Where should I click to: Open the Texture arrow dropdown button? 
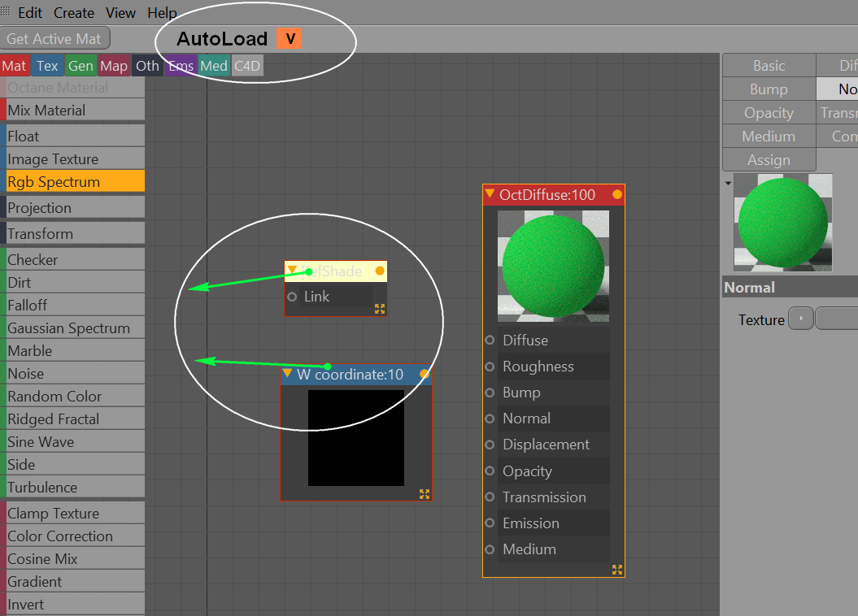point(801,319)
